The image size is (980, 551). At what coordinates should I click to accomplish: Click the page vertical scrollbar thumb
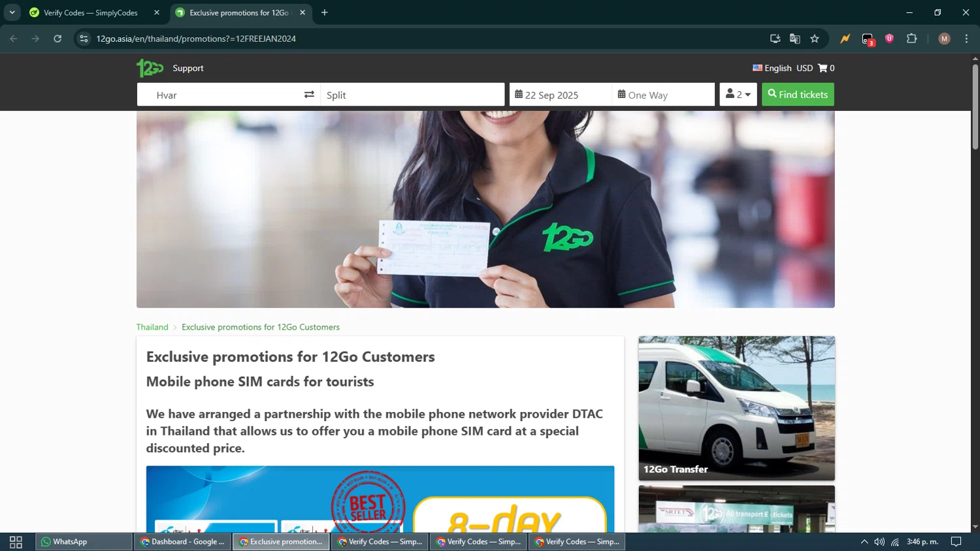click(x=975, y=106)
